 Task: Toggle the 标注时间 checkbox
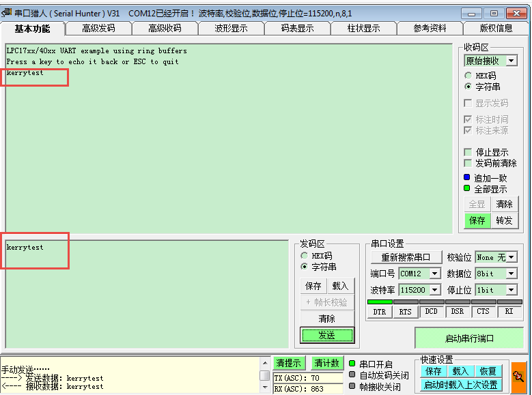pyautogui.click(x=468, y=119)
